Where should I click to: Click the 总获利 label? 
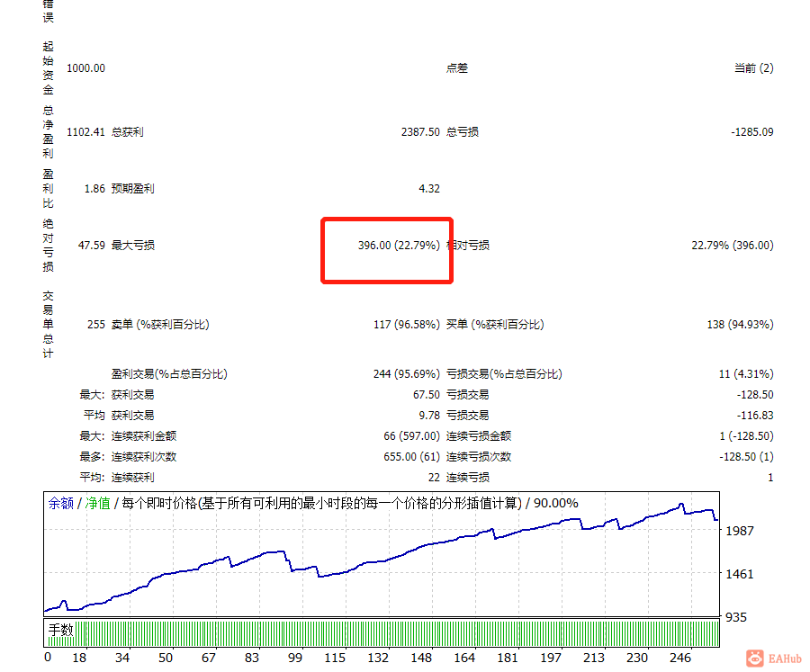click(127, 132)
